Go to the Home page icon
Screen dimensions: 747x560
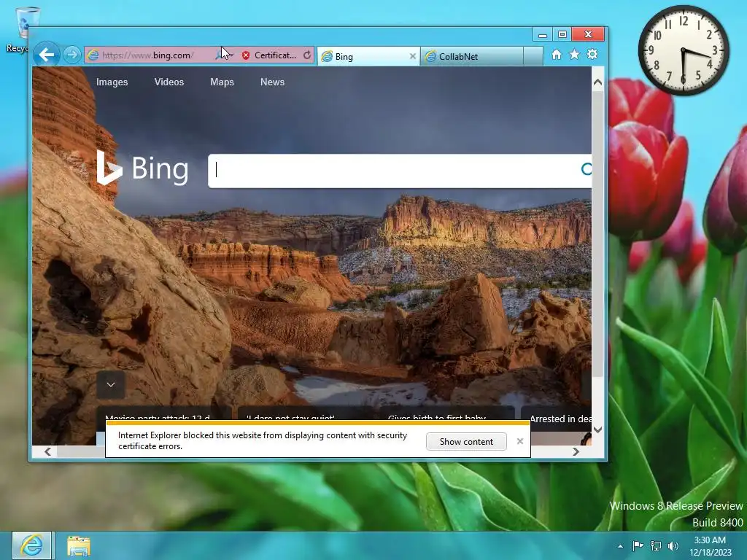(557, 54)
